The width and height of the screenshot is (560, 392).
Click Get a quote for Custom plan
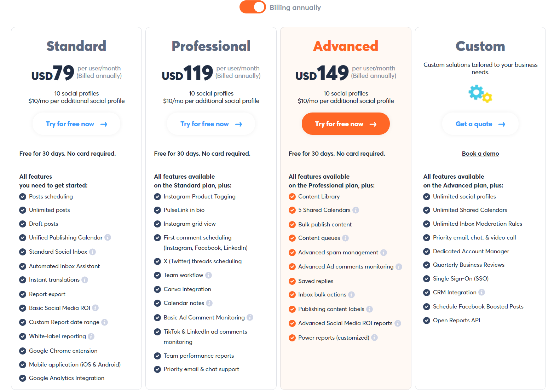click(480, 123)
